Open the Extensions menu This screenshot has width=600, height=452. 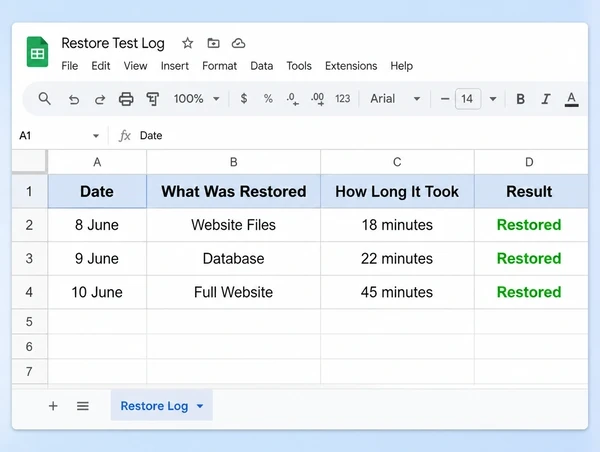coord(351,66)
